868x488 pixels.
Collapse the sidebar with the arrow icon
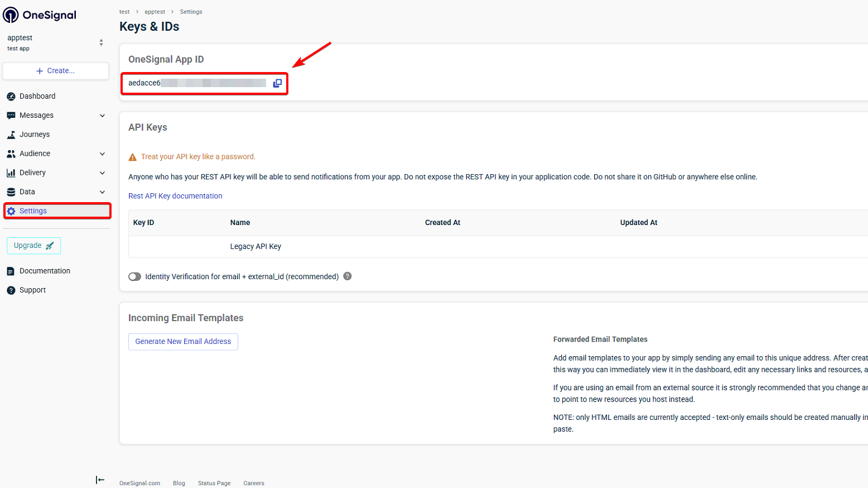click(x=100, y=480)
